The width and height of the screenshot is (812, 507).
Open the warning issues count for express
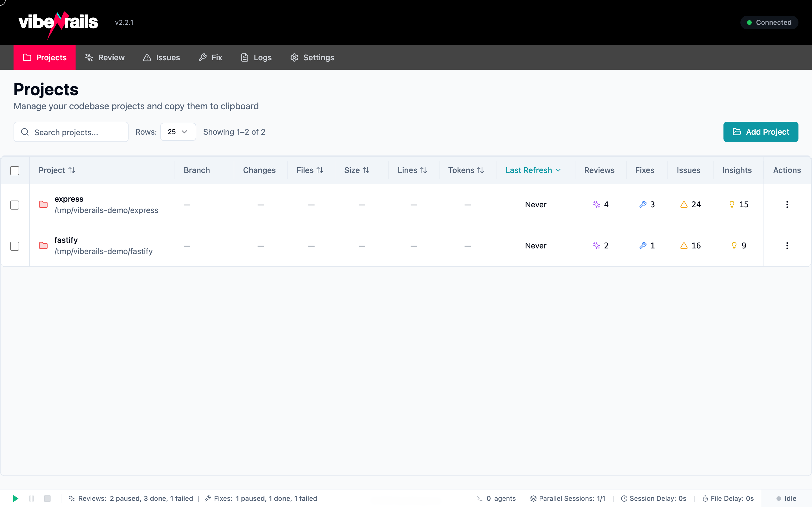click(x=690, y=204)
